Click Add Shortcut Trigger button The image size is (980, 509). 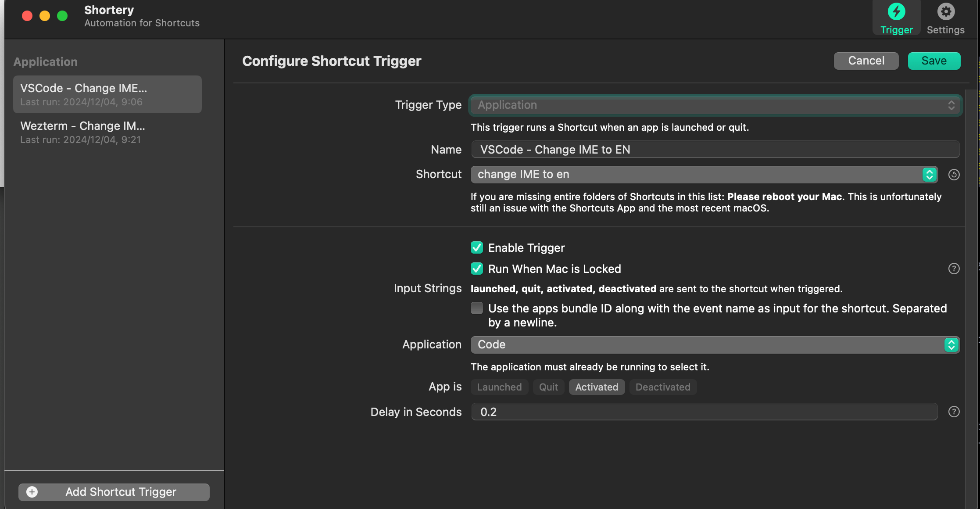coord(114,492)
